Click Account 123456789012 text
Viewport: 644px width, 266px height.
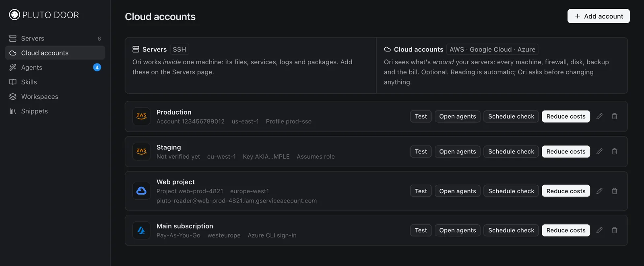point(190,121)
